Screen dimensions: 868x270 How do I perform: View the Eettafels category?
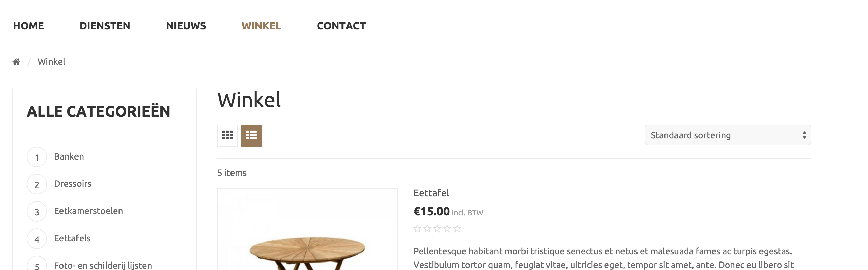pyautogui.click(x=72, y=238)
